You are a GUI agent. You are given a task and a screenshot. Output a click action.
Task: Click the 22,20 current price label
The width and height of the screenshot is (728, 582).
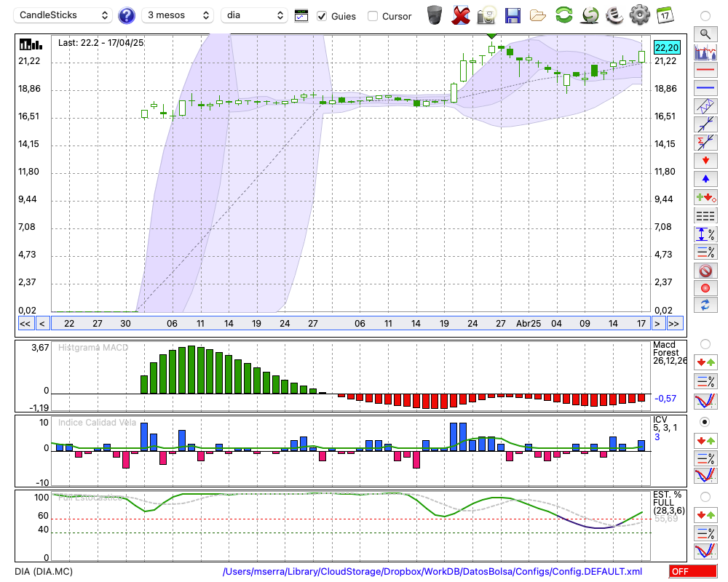tap(667, 47)
